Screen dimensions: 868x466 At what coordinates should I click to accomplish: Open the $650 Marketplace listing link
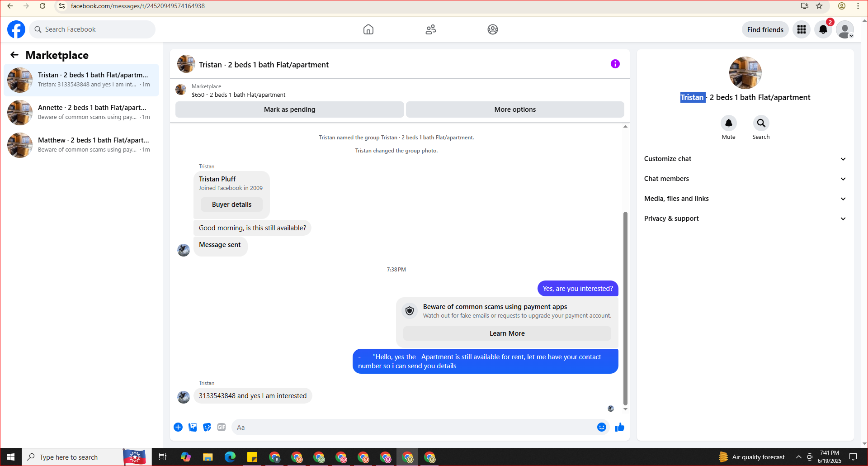238,95
